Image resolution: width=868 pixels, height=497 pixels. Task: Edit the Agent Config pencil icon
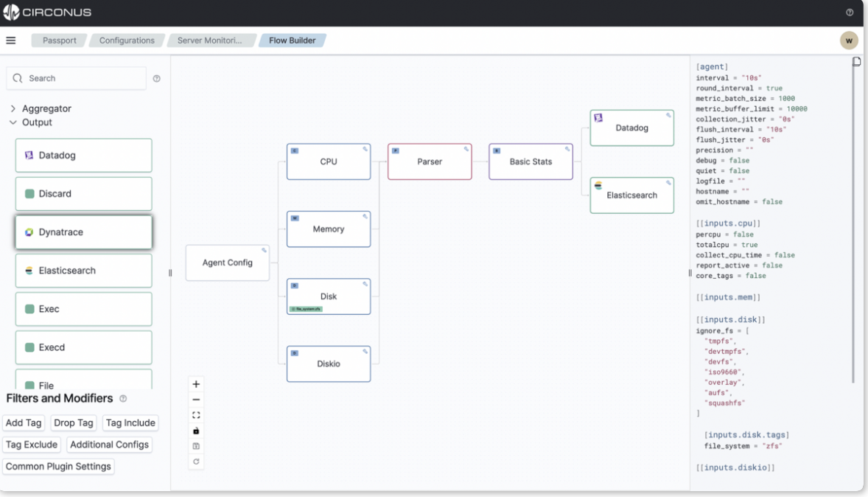pos(264,251)
